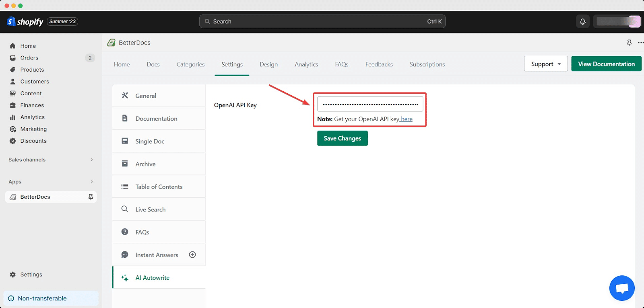Click the Documentation file icon
This screenshot has height=308, width=644.
[x=125, y=118]
